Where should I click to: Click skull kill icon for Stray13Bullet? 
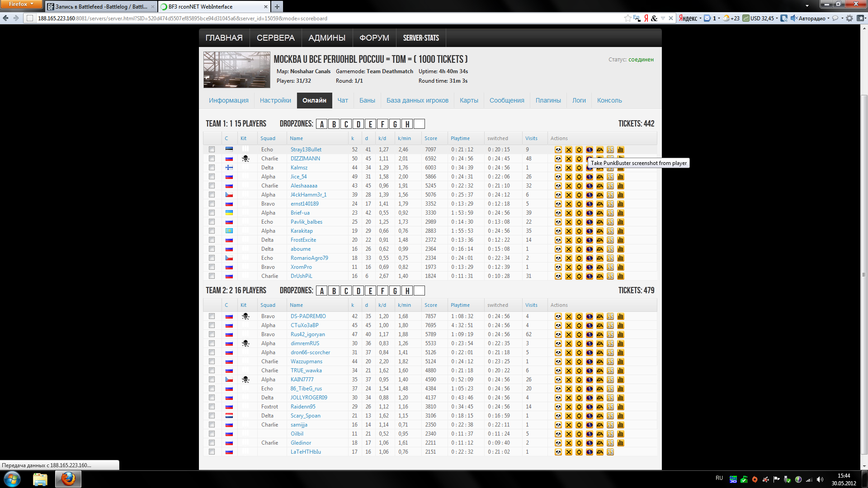[558, 150]
